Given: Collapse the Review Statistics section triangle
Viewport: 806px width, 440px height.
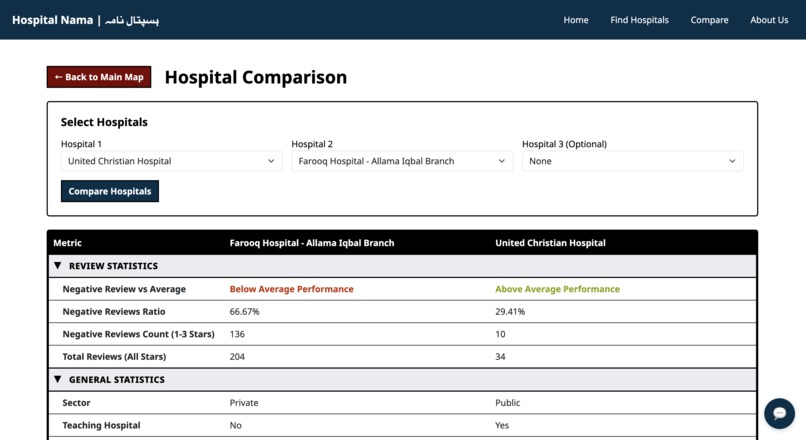Looking at the screenshot, I should coord(58,266).
